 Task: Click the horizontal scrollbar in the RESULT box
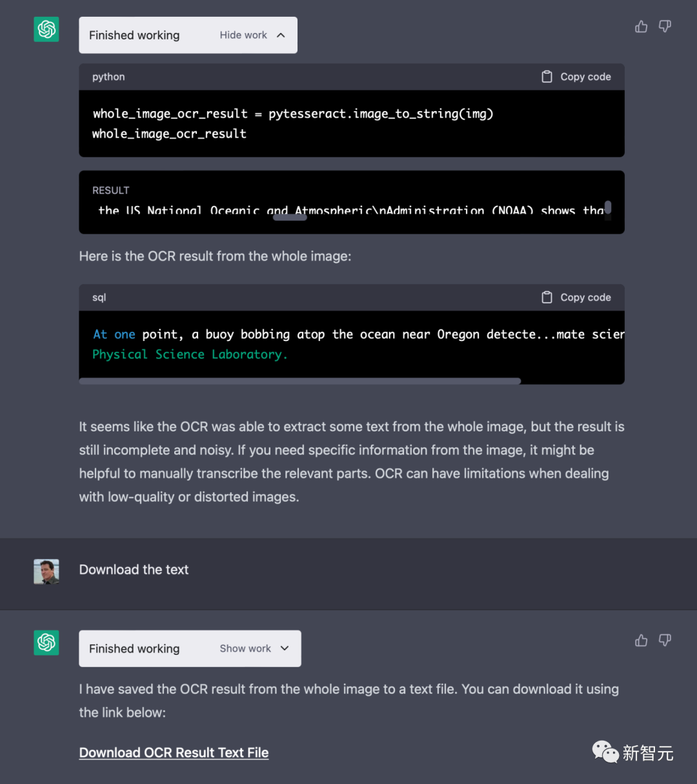point(290,218)
